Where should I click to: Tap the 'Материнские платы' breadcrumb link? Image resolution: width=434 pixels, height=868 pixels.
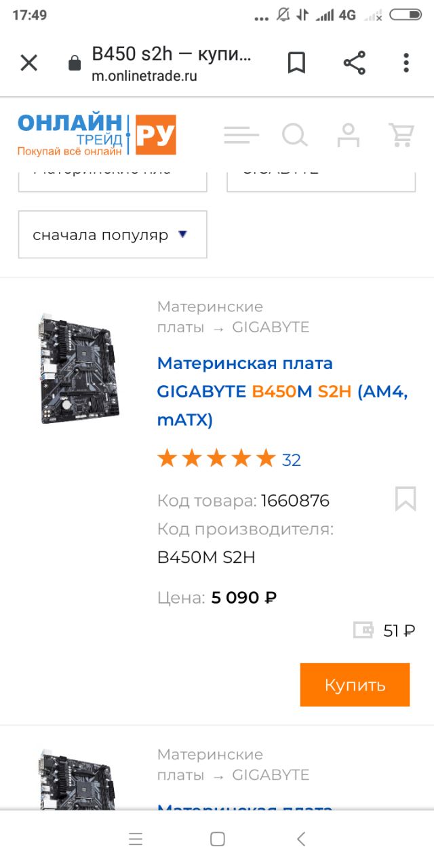(x=210, y=317)
